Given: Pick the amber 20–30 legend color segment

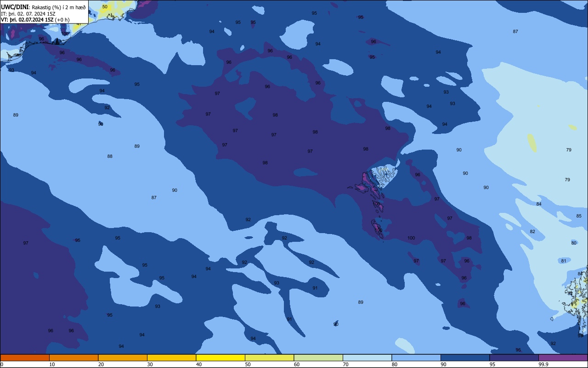Looking at the screenshot, I should pyautogui.click(x=123, y=357).
